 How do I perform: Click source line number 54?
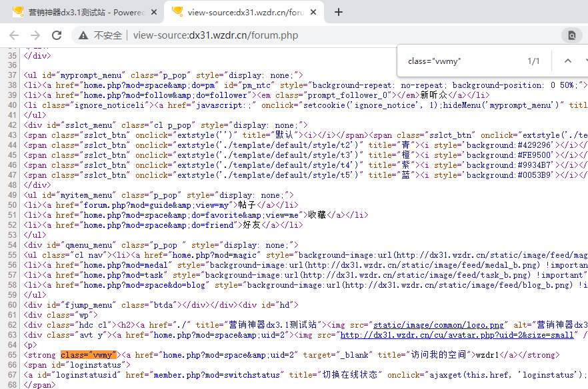pyautogui.click(x=12, y=245)
